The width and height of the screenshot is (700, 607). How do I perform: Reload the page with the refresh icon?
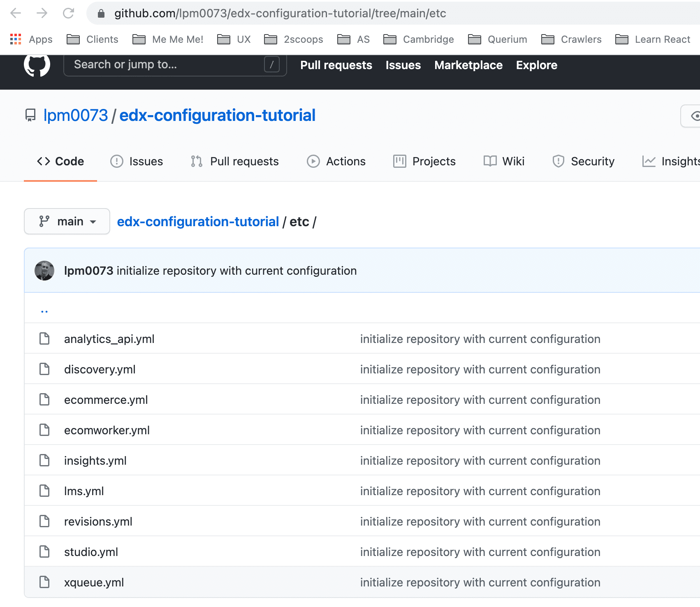pyautogui.click(x=68, y=13)
